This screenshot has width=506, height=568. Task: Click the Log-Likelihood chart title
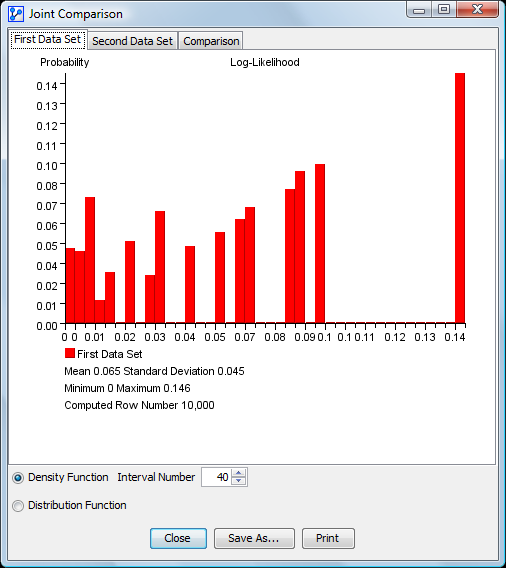265,62
